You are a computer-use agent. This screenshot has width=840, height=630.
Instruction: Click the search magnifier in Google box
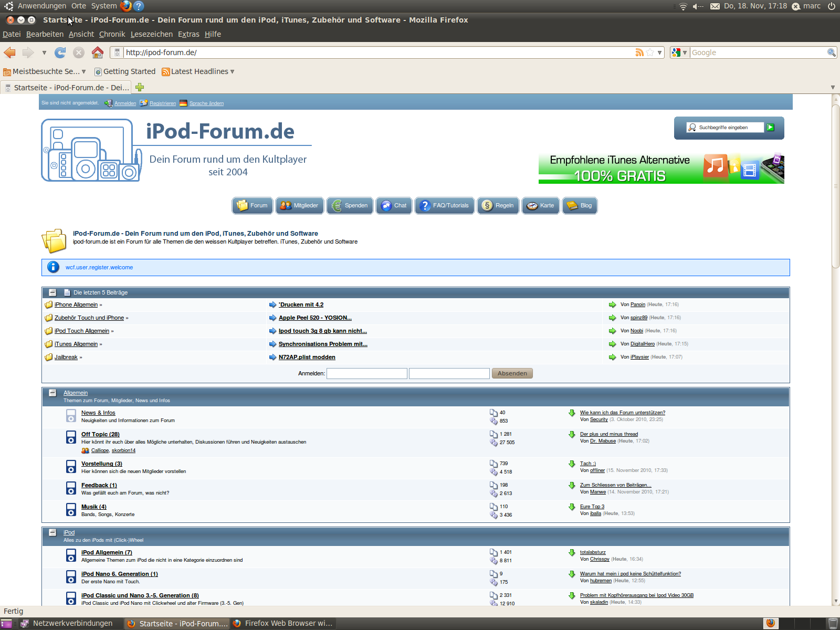(x=832, y=52)
